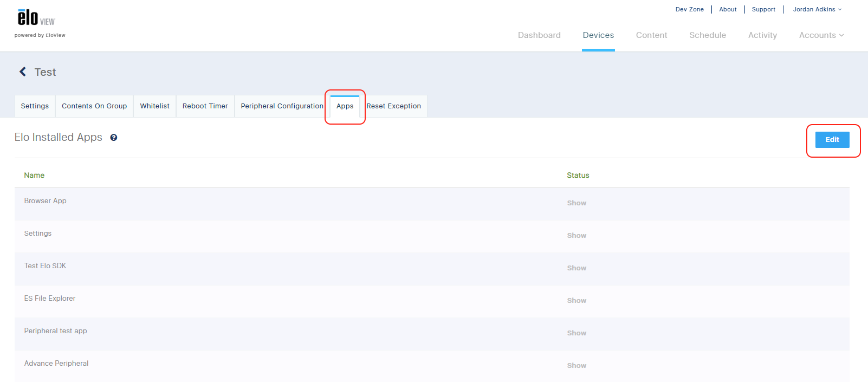
Task: Click the Status column header
Action: pyautogui.click(x=578, y=176)
